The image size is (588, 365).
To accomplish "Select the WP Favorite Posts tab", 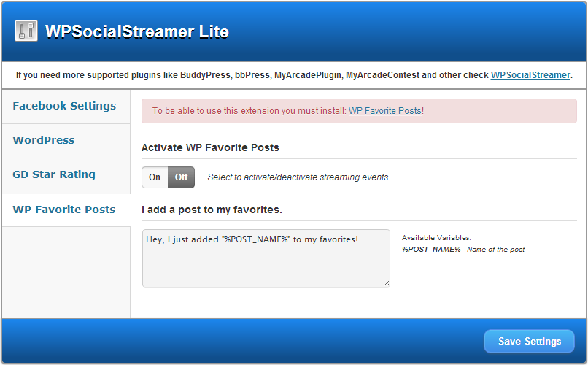I will [64, 210].
